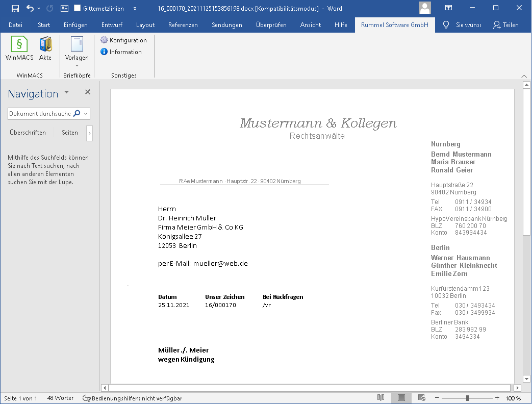
Task: Open zoom dialog via 100 %
Action: click(x=513, y=398)
